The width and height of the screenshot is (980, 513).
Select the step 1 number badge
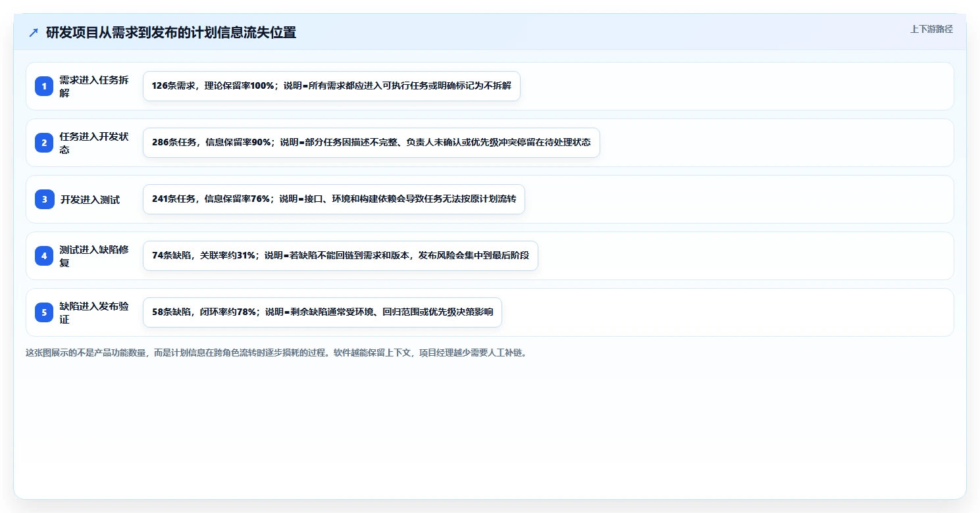click(44, 86)
